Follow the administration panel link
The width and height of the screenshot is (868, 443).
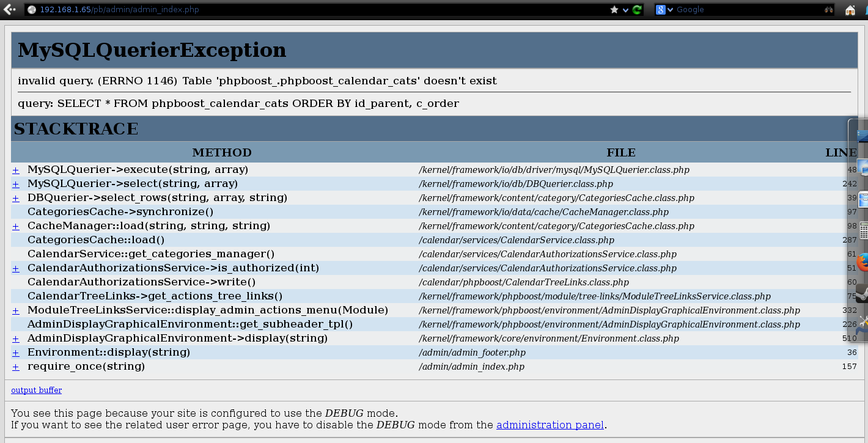(x=550, y=425)
